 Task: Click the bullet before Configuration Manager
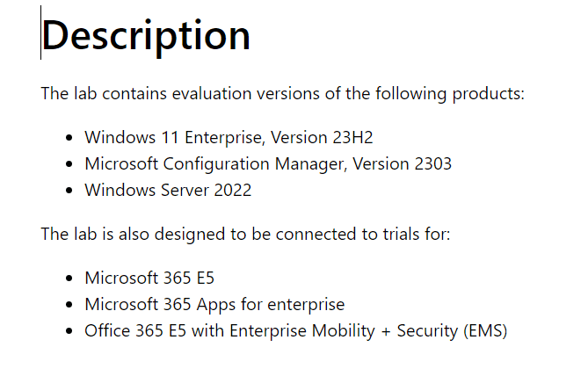click(x=69, y=164)
